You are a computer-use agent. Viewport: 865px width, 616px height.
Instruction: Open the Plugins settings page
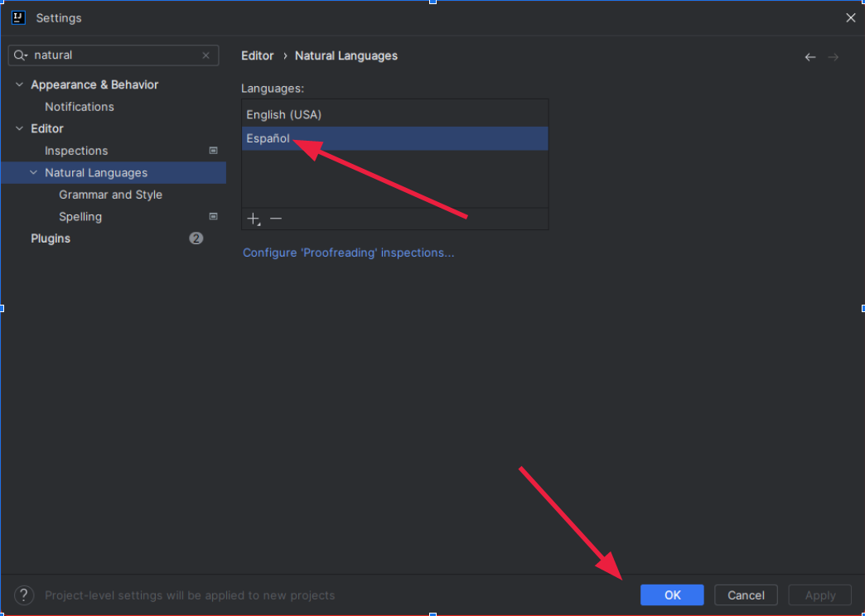click(x=51, y=238)
